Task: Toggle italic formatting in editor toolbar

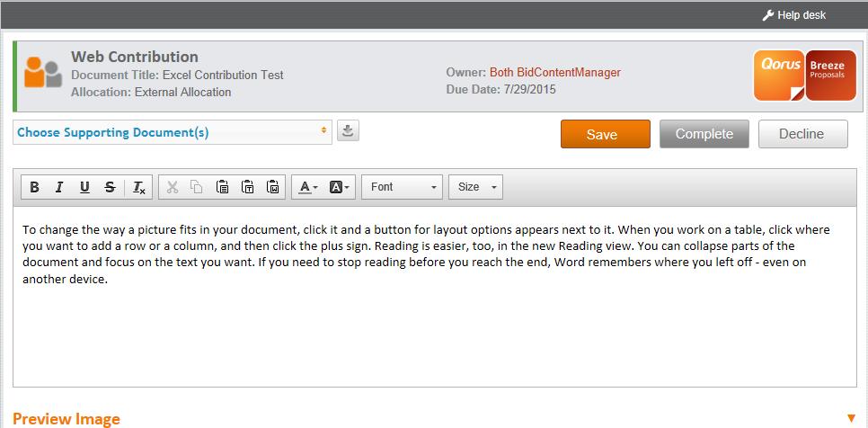Action: coord(59,187)
